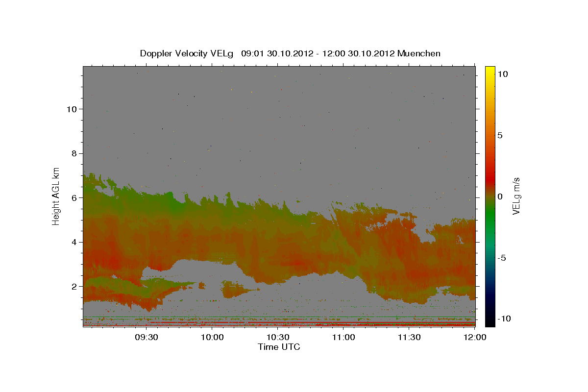Click the 09:30 time tick label
588x392 pixels.
point(147,337)
